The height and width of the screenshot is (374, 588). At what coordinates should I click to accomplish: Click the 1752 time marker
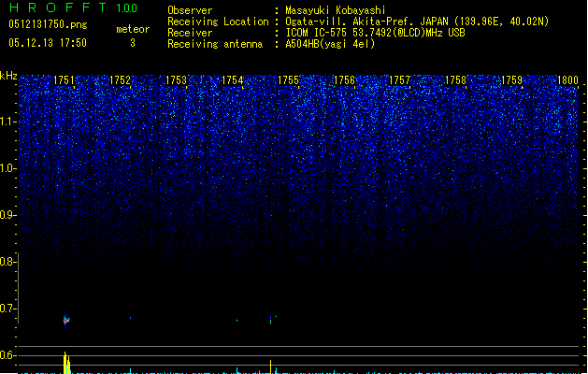(x=120, y=80)
